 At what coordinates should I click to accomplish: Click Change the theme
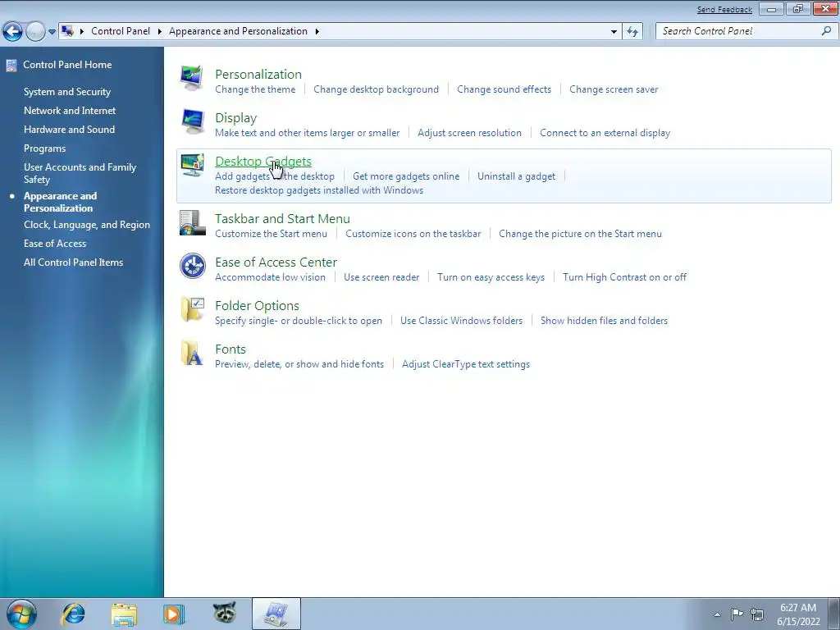(x=255, y=89)
